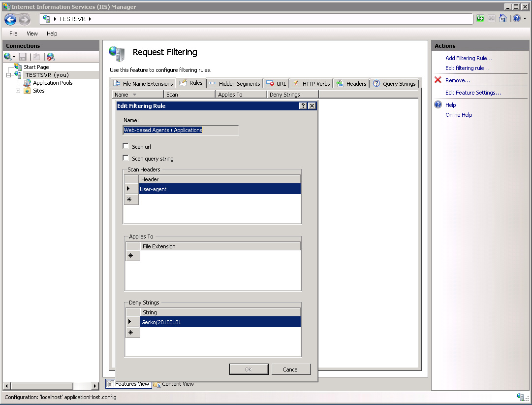The image size is (532, 405).
Task: Click Edit Feature Settings link
Action: click(473, 93)
